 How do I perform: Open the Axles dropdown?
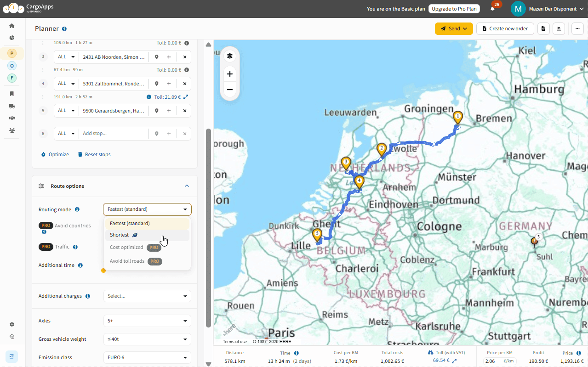tap(147, 320)
